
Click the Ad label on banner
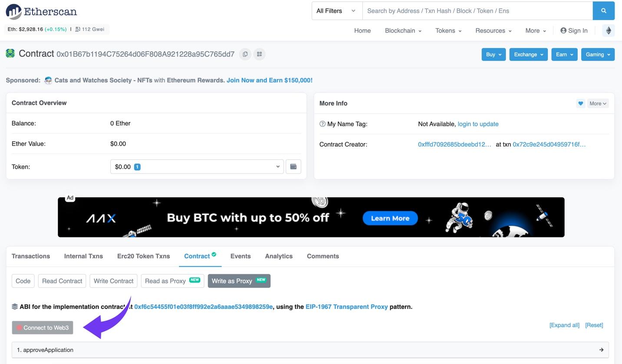coord(70,198)
